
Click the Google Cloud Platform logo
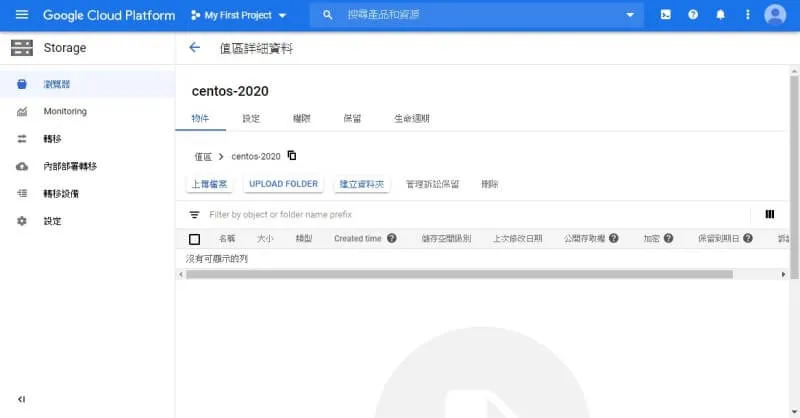click(x=109, y=15)
